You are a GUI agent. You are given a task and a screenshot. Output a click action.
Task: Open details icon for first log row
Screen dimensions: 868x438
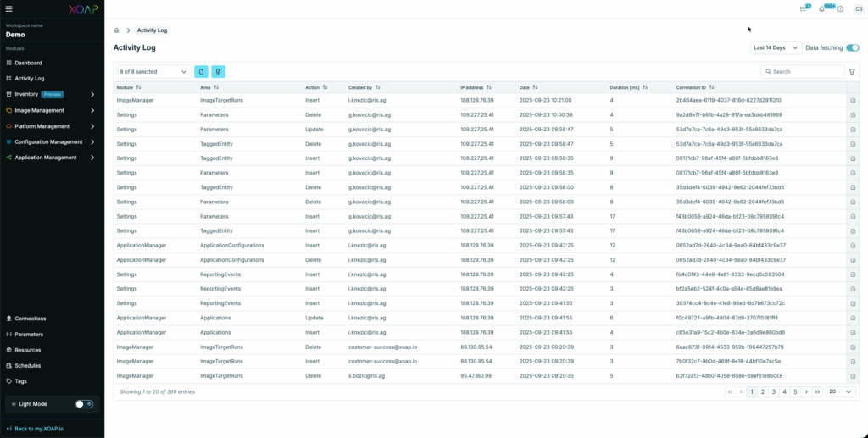(x=853, y=100)
